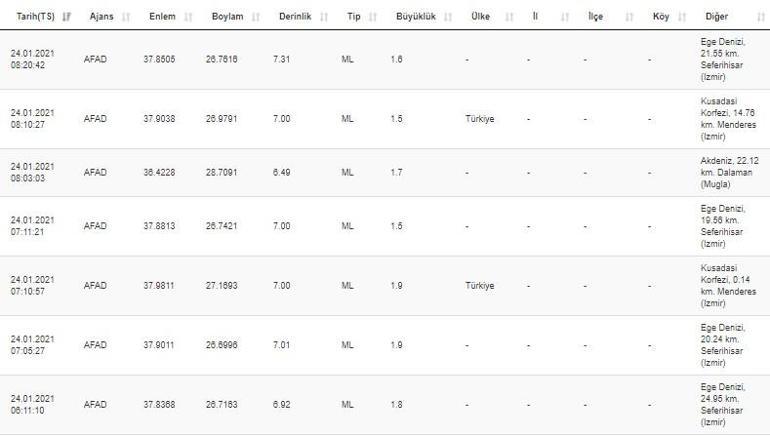This screenshot has width=770, height=436.
Task: Click the sort arrows next to İlçe
Action: (x=629, y=17)
